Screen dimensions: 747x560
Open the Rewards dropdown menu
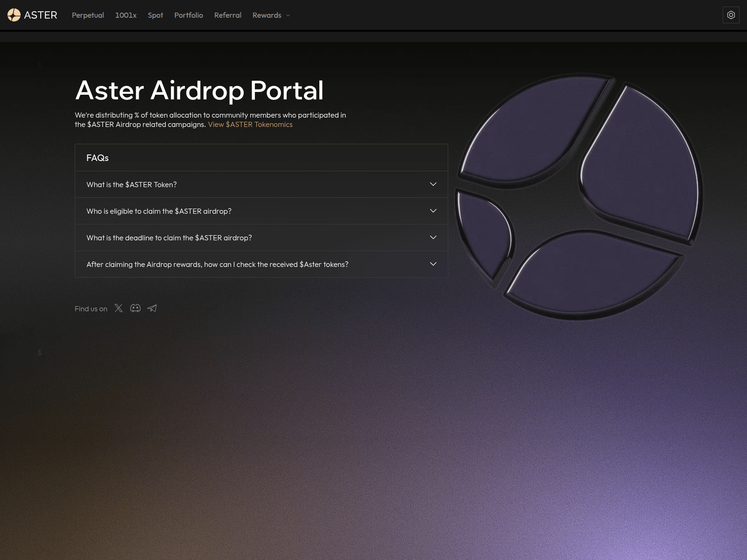[271, 15]
